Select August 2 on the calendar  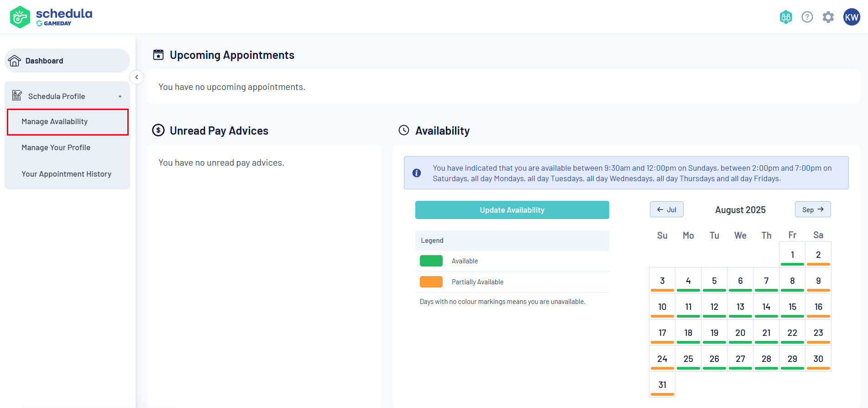pyautogui.click(x=818, y=255)
